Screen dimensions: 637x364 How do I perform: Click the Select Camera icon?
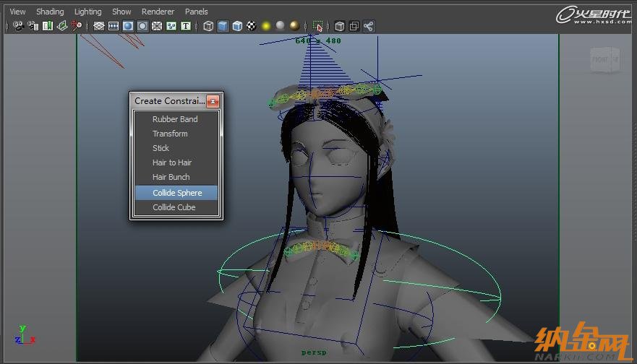[18, 27]
